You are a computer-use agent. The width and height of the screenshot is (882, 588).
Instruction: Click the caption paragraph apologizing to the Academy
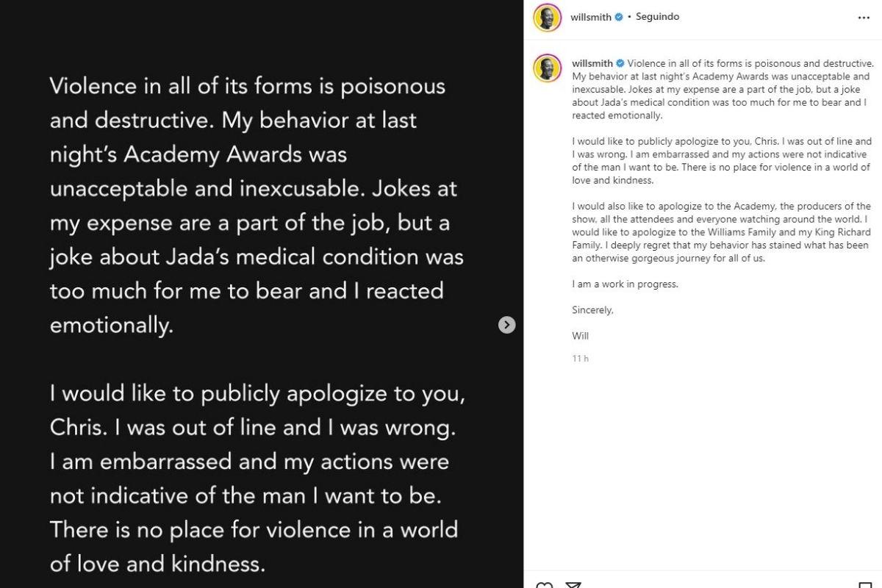click(721, 232)
